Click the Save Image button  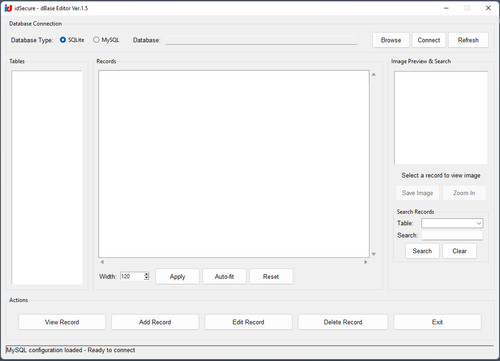click(417, 193)
